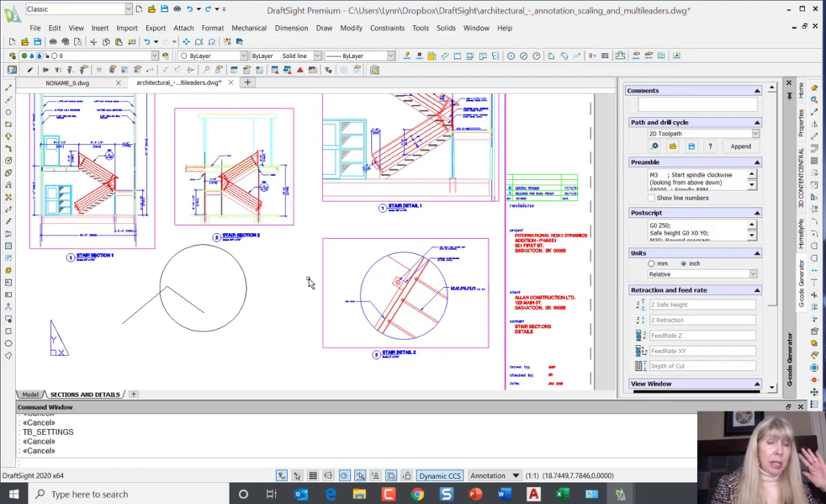826x504 pixels.
Task: Switch to the SECTIONS AND DETAILS sheet tab
Action: pos(85,394)
